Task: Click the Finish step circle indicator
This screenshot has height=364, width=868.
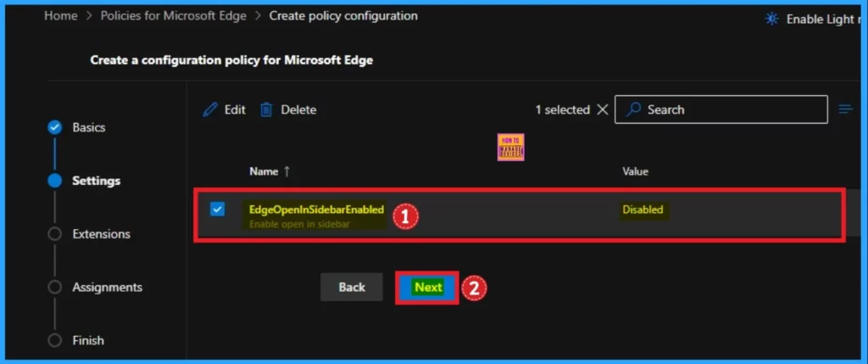Action: click(x=55, y=340)
